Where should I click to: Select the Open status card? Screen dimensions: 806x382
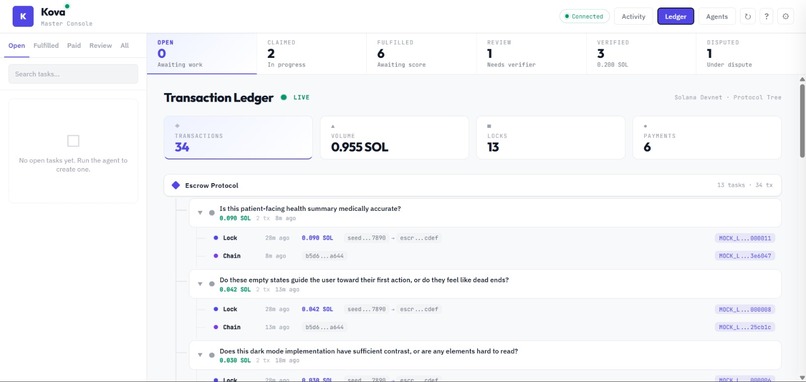202,53
